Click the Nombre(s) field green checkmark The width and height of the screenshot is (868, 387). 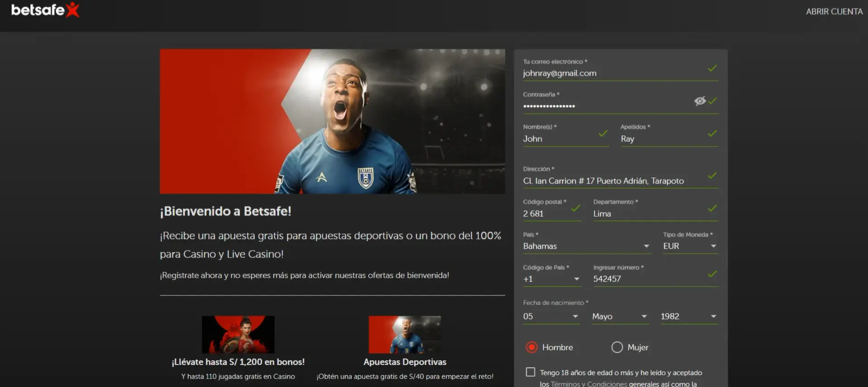tap(603, 134)
